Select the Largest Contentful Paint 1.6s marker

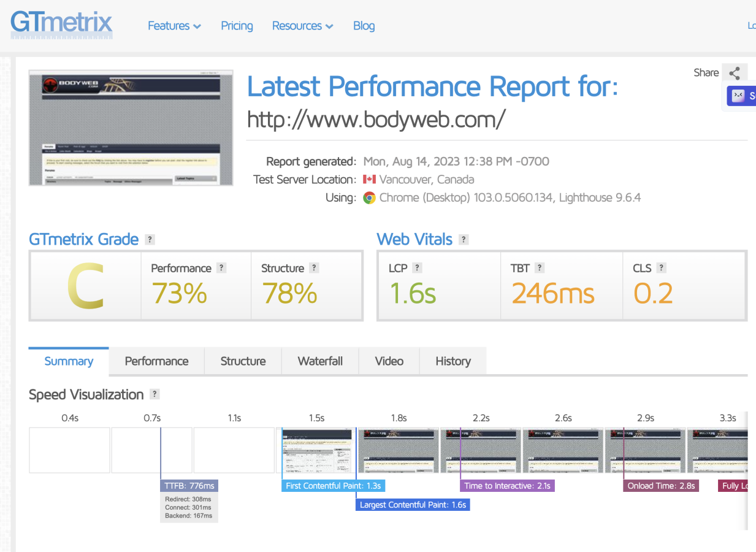click(413, 505)
